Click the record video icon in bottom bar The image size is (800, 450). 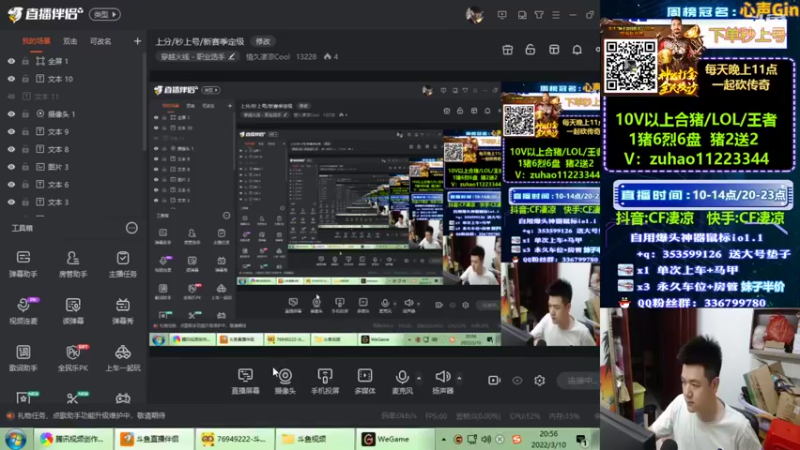pos(494,380)
